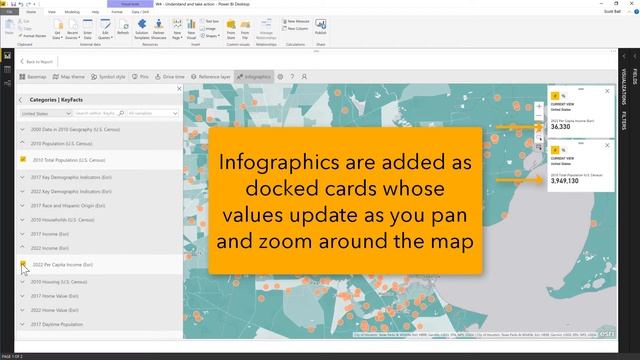Click the search KeyFacts input field
This screenshot has width=640, height=360.
pyautogui.click(x=99, y=113)
